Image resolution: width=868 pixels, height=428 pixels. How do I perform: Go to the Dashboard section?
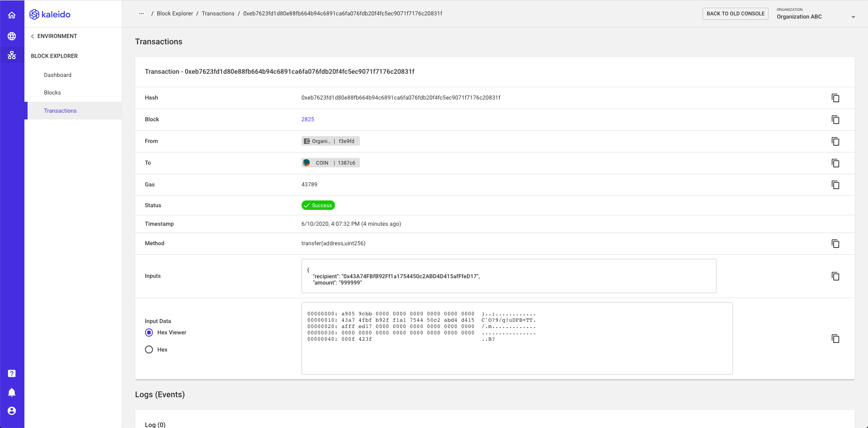[57, 75]
